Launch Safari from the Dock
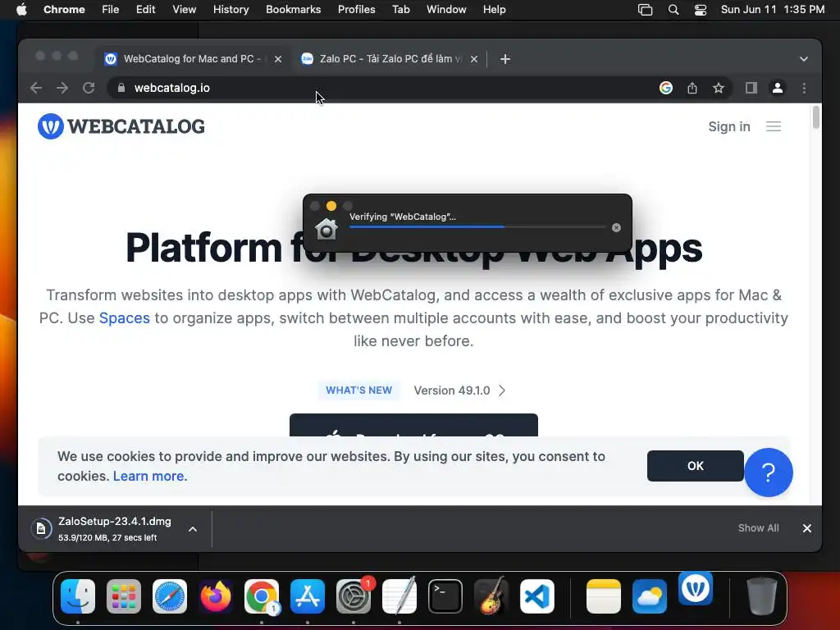The height and width of the screenshot is (630, 840). click(x=170, y=596)
